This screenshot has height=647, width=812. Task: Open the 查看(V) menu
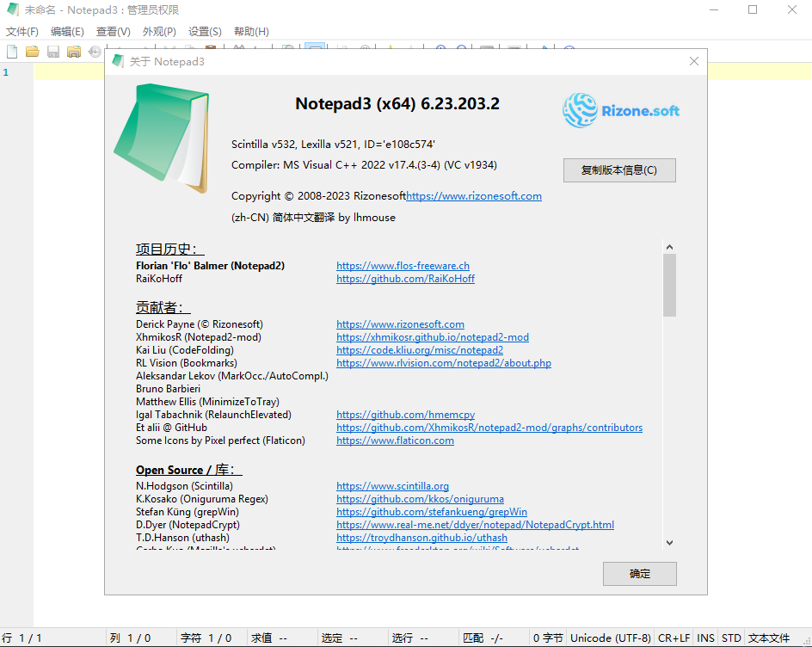[114, 32]
